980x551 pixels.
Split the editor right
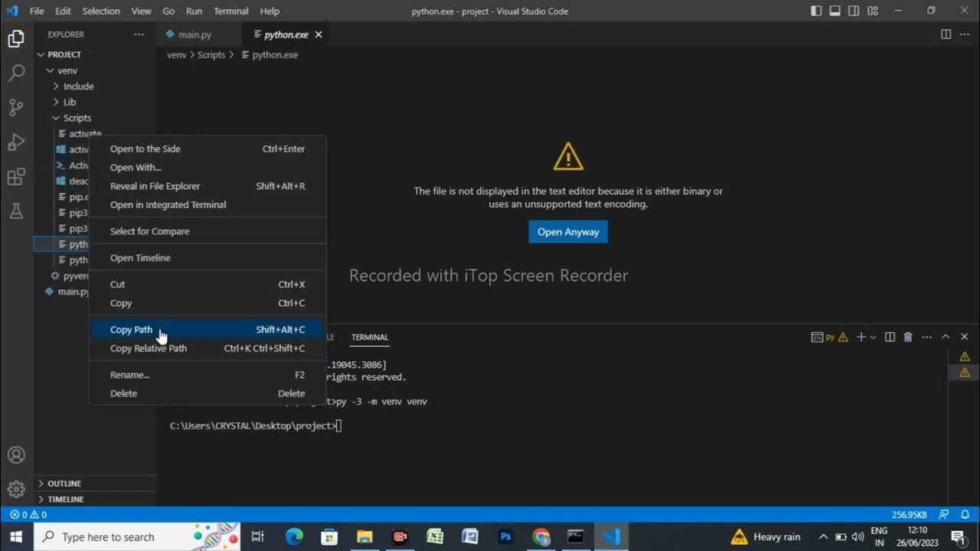coord(946,34)
